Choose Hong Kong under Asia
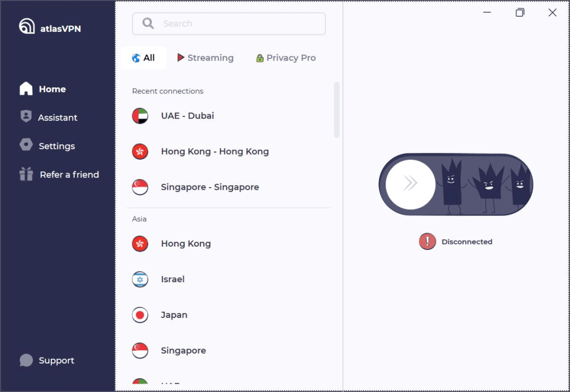The height and width of the screenshot is (392, 570). pyautogui.click(x=228, y=244)
